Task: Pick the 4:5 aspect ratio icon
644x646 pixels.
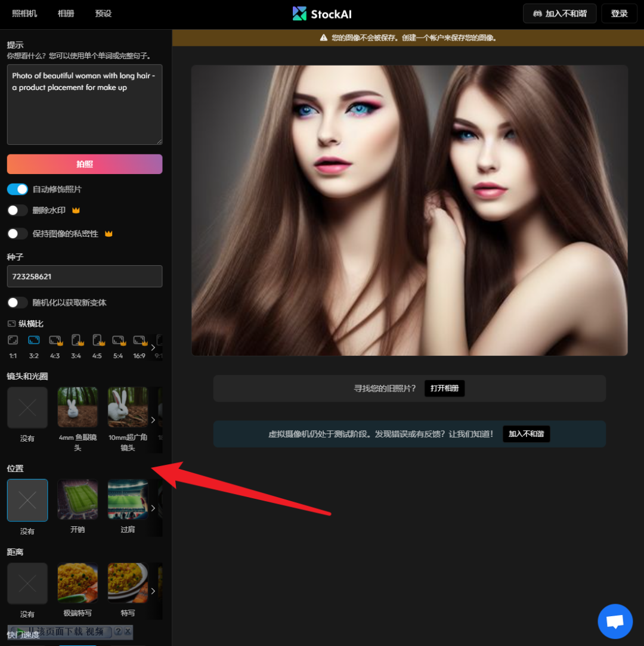Action: click(x=98, y=340)
